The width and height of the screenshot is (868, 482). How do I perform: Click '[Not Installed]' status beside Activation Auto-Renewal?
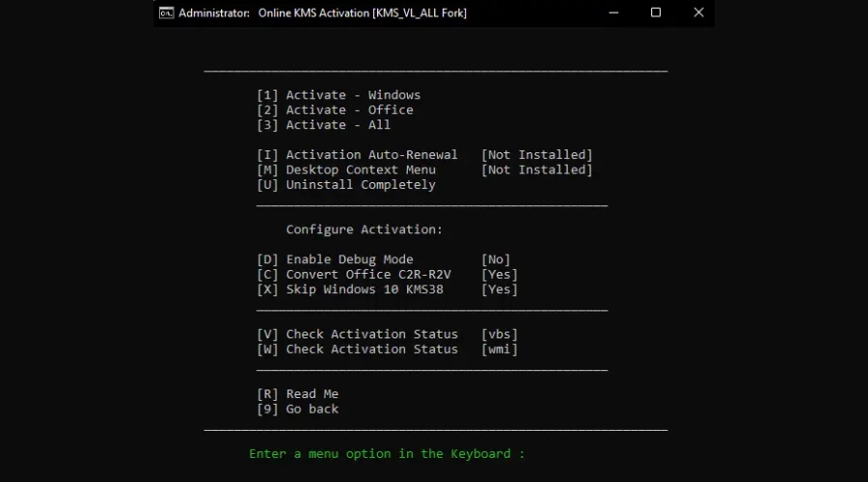click(536, 155)
